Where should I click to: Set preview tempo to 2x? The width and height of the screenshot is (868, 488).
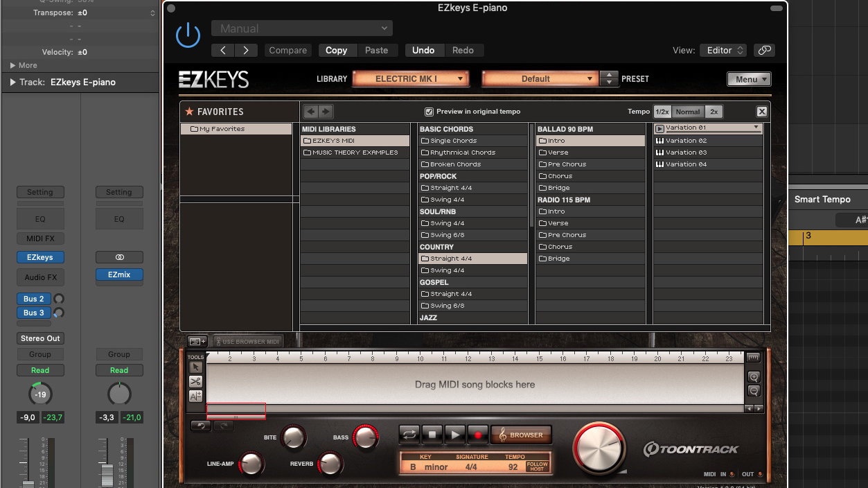(x=714, y=112)
